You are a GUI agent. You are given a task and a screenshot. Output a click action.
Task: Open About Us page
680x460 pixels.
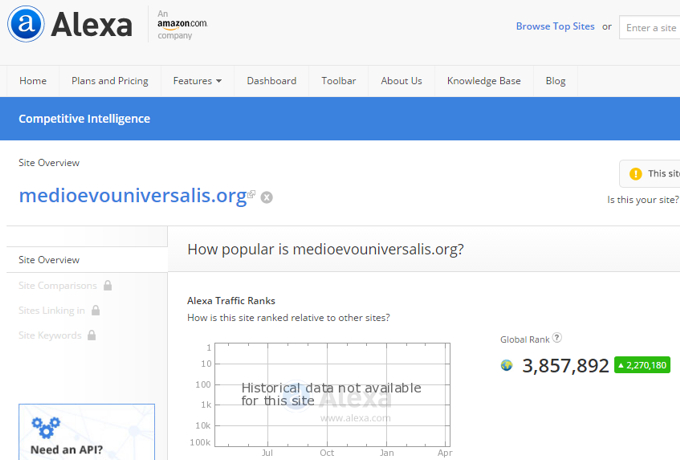tap(401, 81)
